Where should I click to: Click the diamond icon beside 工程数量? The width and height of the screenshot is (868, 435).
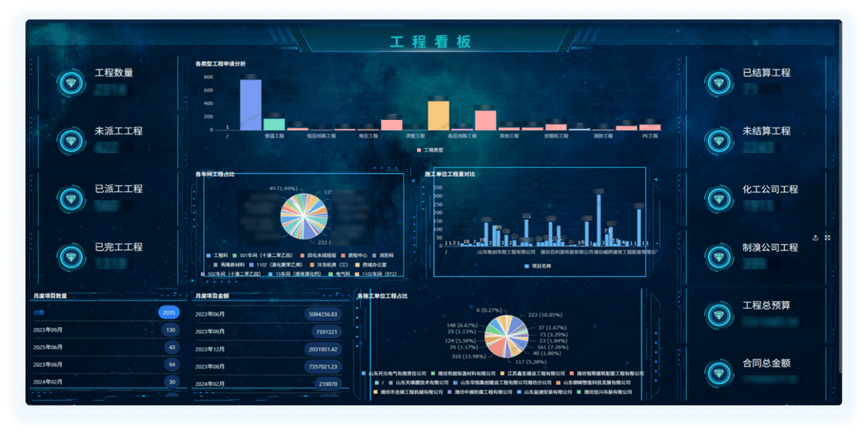[x=71, y=83]
